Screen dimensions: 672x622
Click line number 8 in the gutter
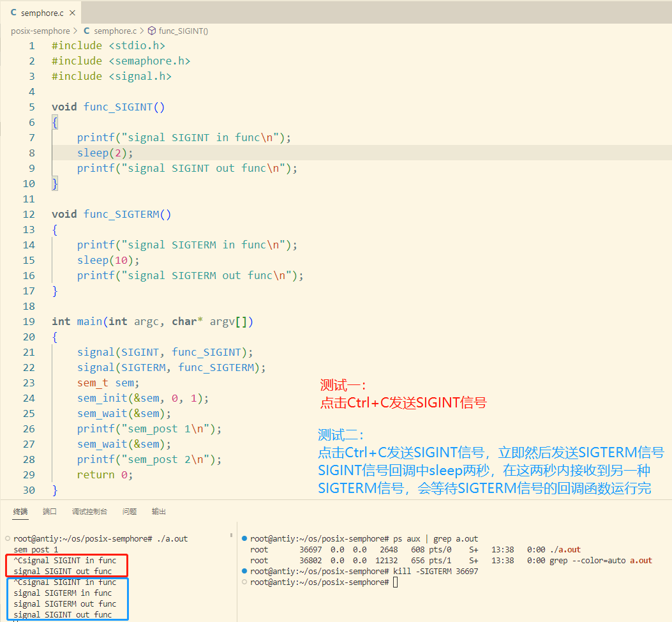pyautogui.click(x=32, y=153)
